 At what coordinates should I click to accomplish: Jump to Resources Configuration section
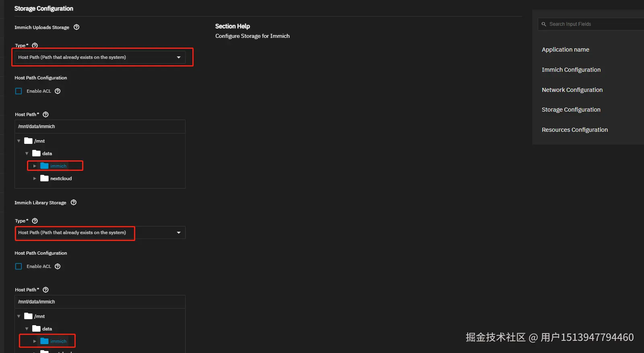click(x=575, y=130)
